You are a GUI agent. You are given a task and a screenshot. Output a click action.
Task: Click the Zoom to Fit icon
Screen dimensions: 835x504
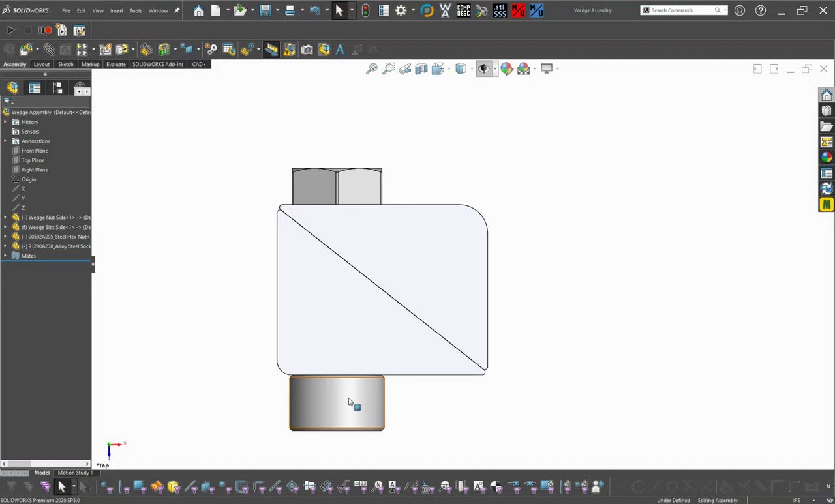tap(372, 68)
